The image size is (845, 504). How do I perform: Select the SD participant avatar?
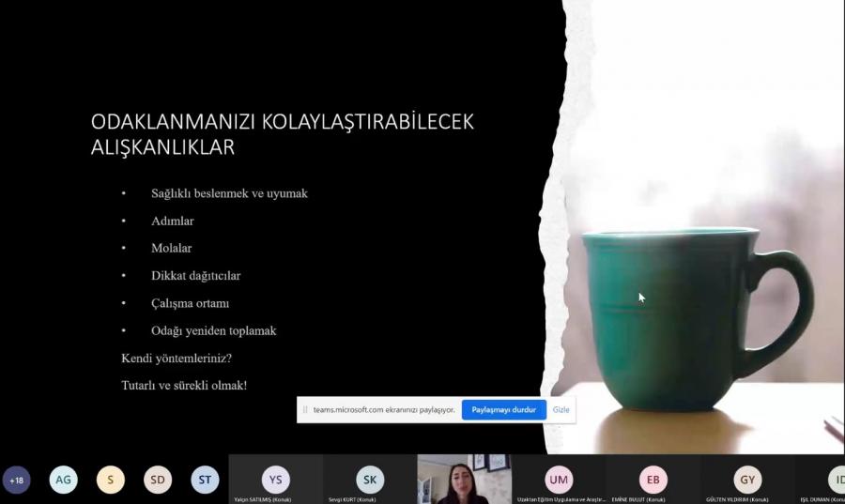[158, 480]
